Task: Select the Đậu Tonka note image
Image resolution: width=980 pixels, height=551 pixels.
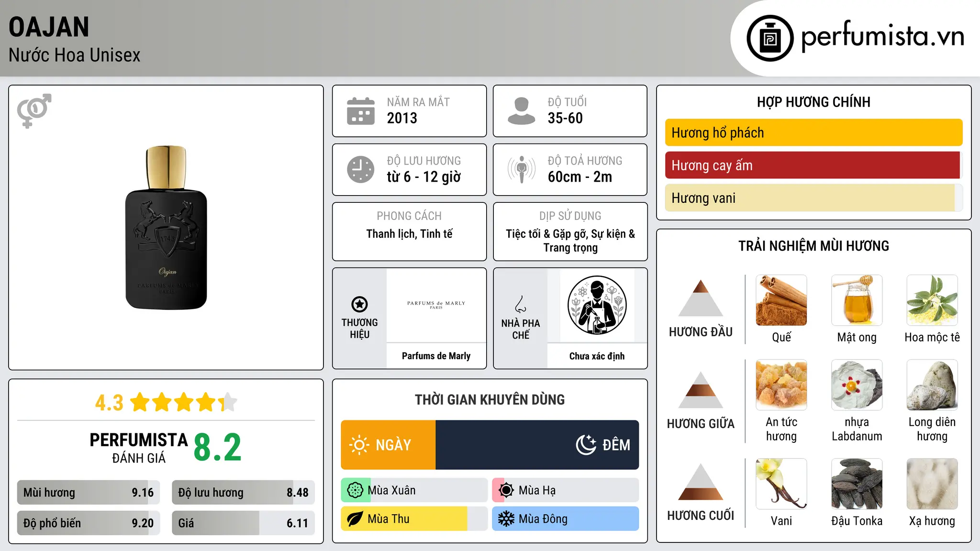Action: [857, 484]
